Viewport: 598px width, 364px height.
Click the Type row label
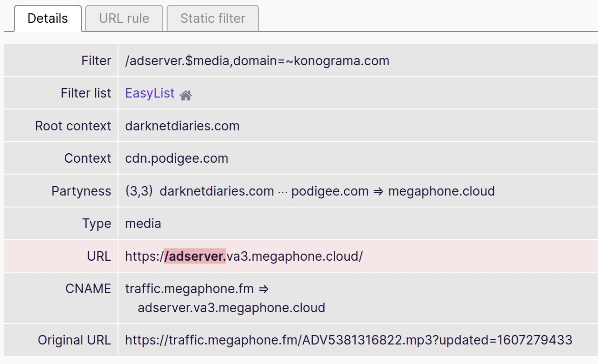tap(97, 223)
